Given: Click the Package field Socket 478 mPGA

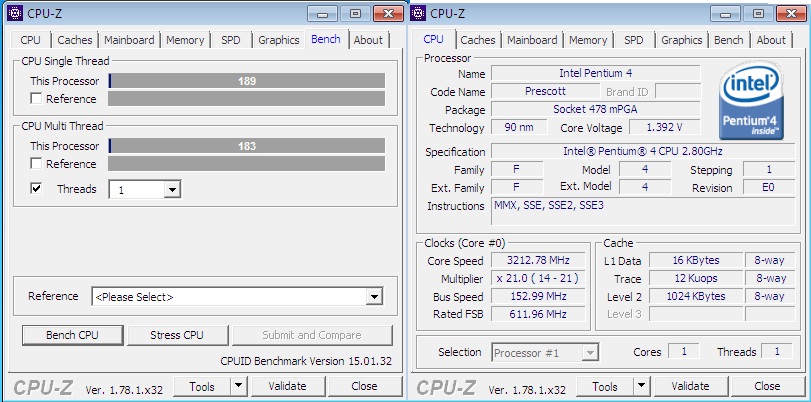Looking at the screenshot, I should (x=595, y=109).
